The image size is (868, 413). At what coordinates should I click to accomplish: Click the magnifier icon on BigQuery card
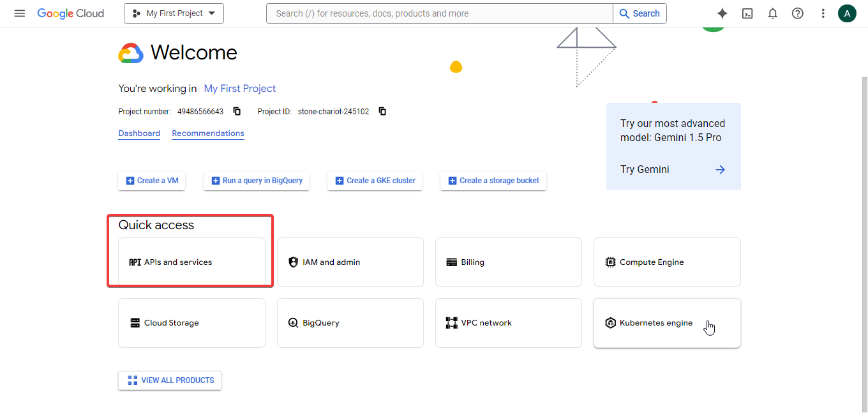click(x=294, y=323)
